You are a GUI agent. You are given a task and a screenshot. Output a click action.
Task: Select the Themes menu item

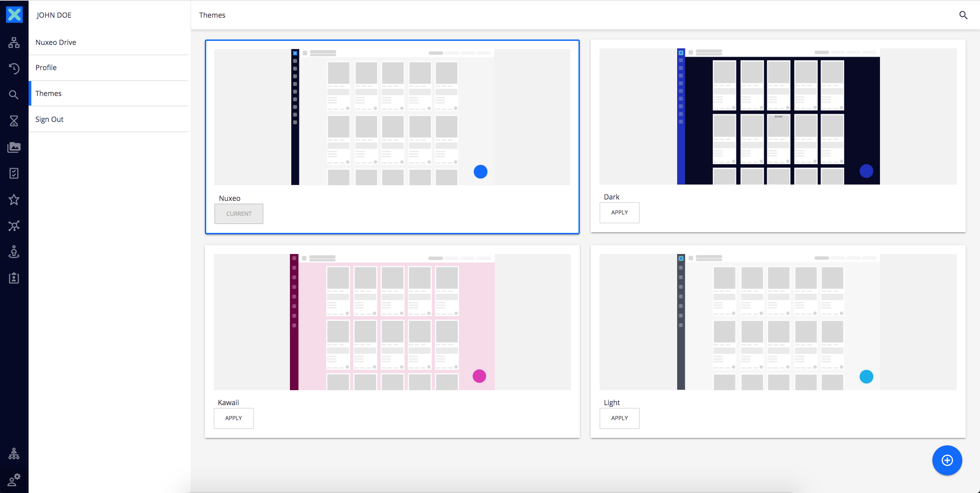click(x=109, y=93)
